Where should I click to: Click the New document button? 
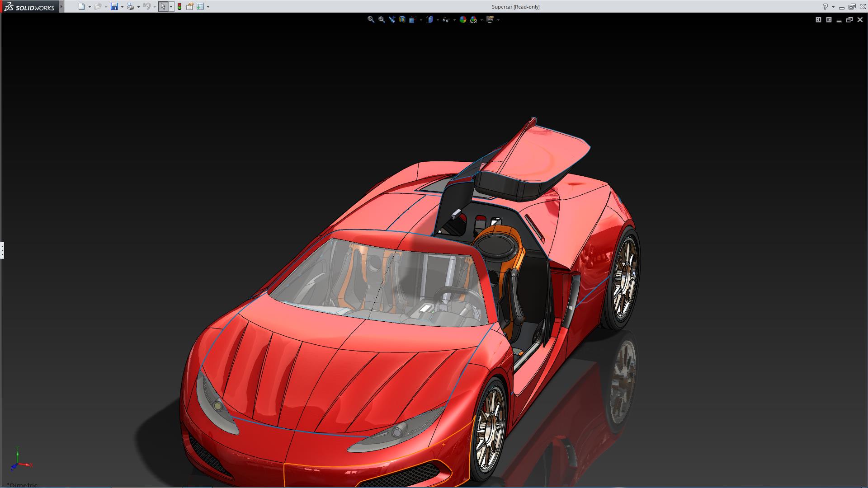coord(81,6)
